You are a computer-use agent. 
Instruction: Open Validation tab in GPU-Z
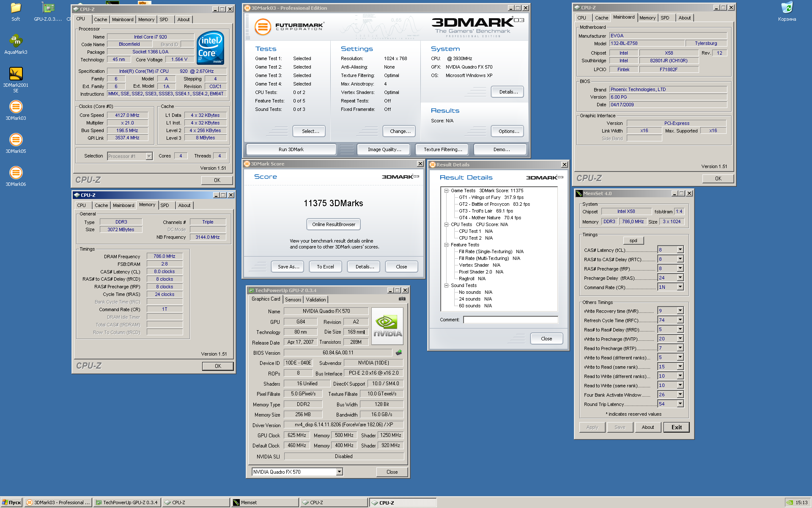tap(316, 299)
